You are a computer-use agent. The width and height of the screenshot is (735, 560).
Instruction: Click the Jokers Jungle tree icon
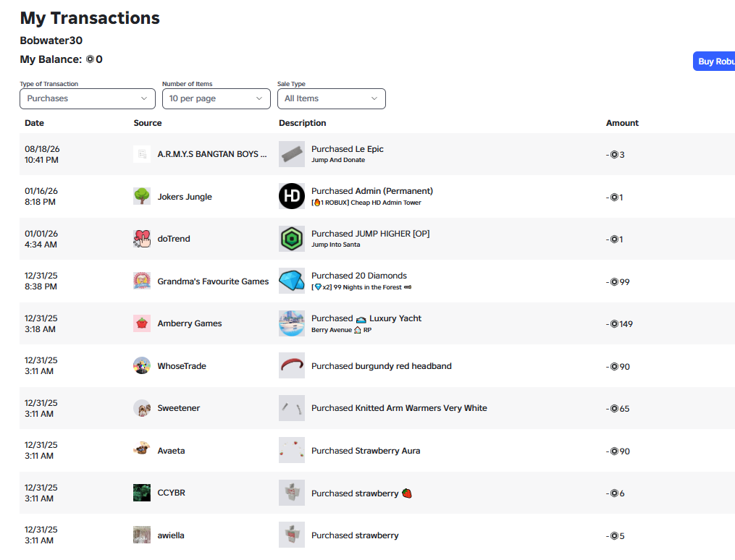click(x=142, y=196)
